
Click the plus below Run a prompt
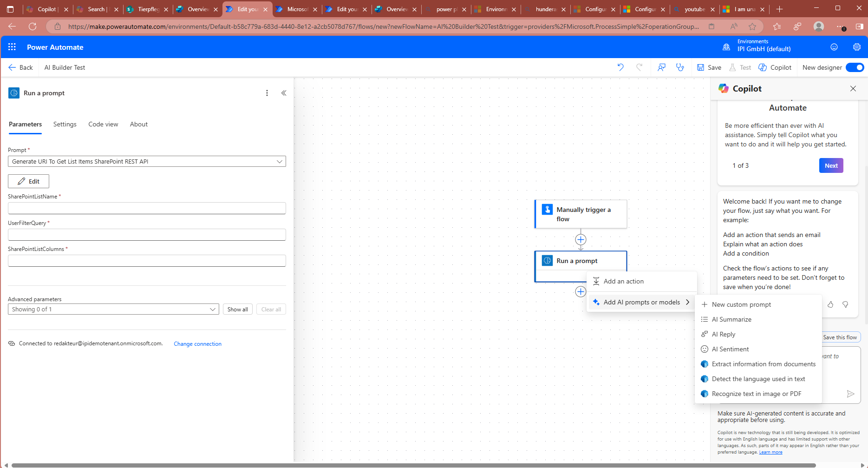point(581,291)
